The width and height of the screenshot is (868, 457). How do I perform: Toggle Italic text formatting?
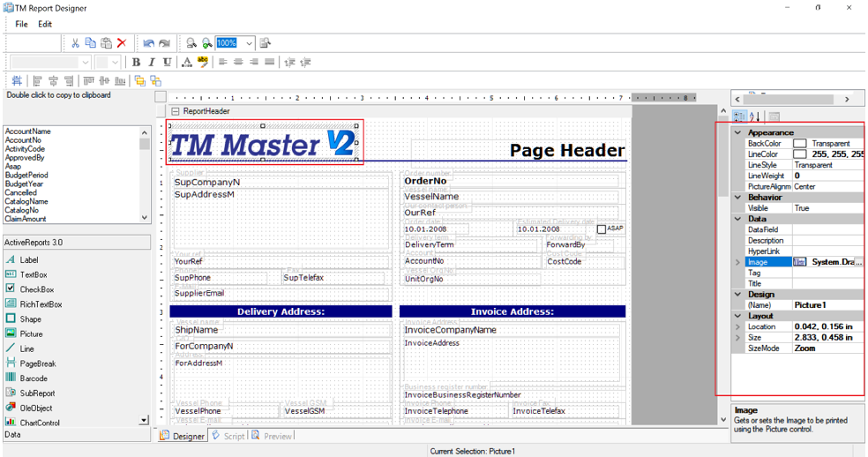click(151, 63)
